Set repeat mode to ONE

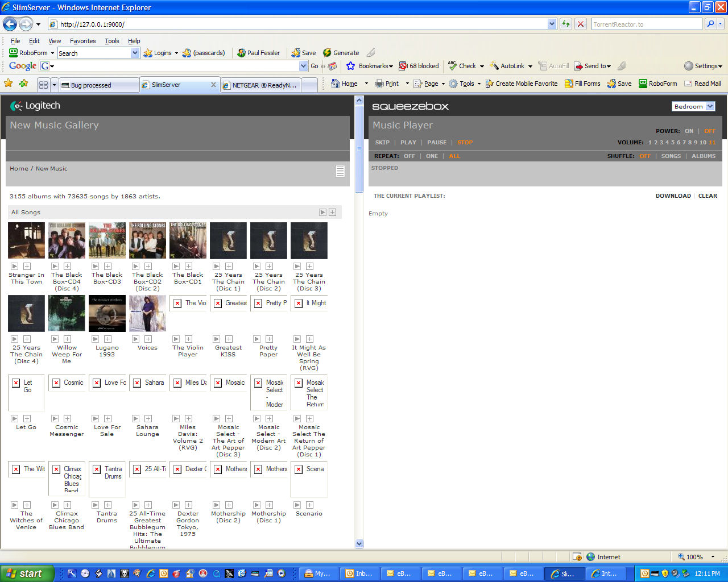pyautogui.click(x=432, y=156)
